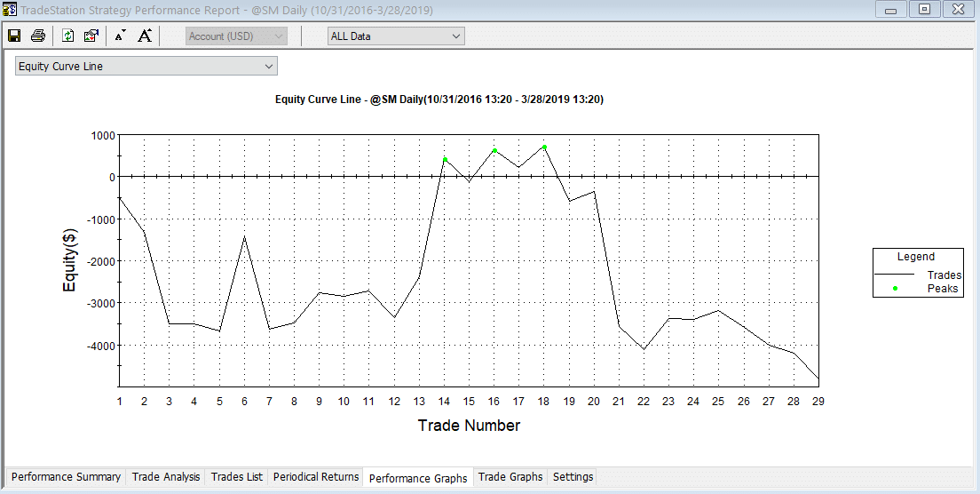Screen dimensions: 980x494
Task: Maximize the Strategy Performance Report window
Action: tap(925, 10)
